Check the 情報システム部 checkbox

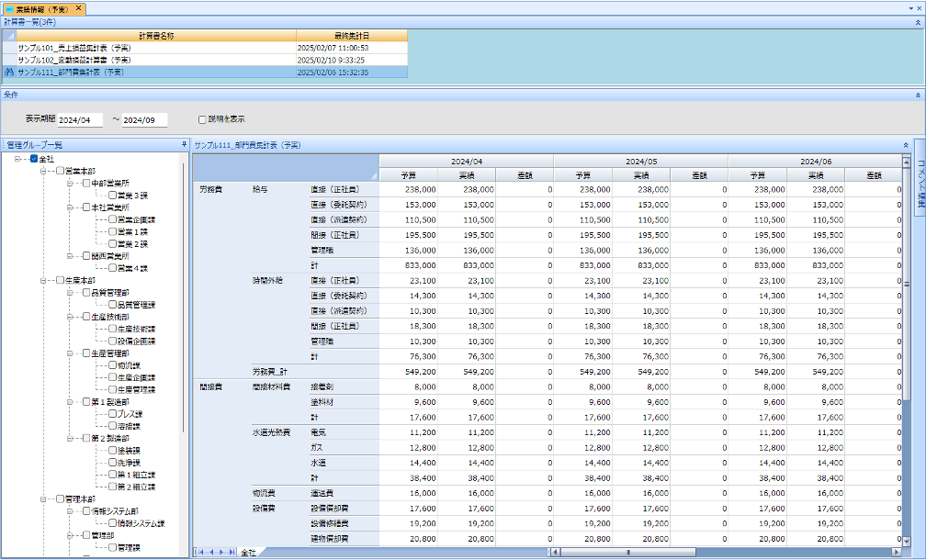click(x=86, y=511)
